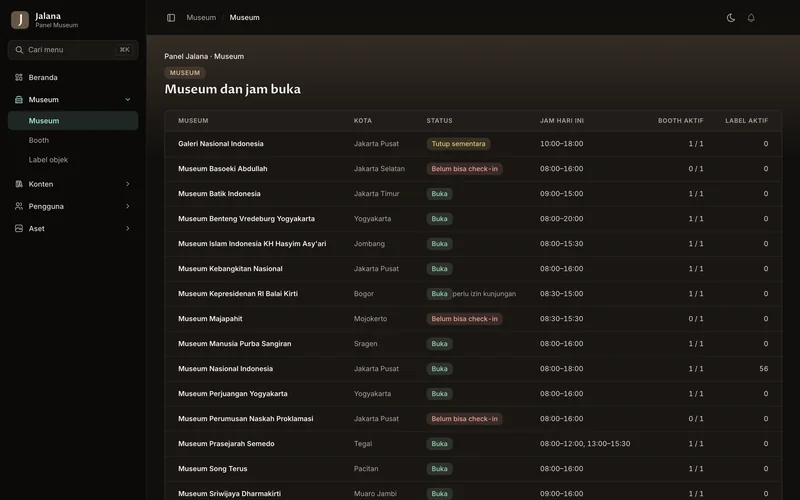This screenshot has width=800, height=500.
Task: Click the Konten icon in sidebar
Action: (x=19, y=184)
